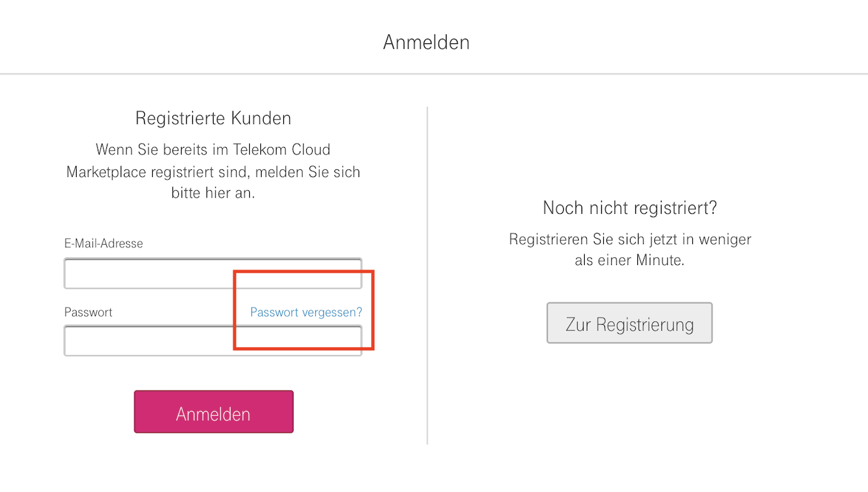This screenshot has width=868, height=492.
Task: Open the "Passwort vergessen?" link
Action: coord(306,312)
